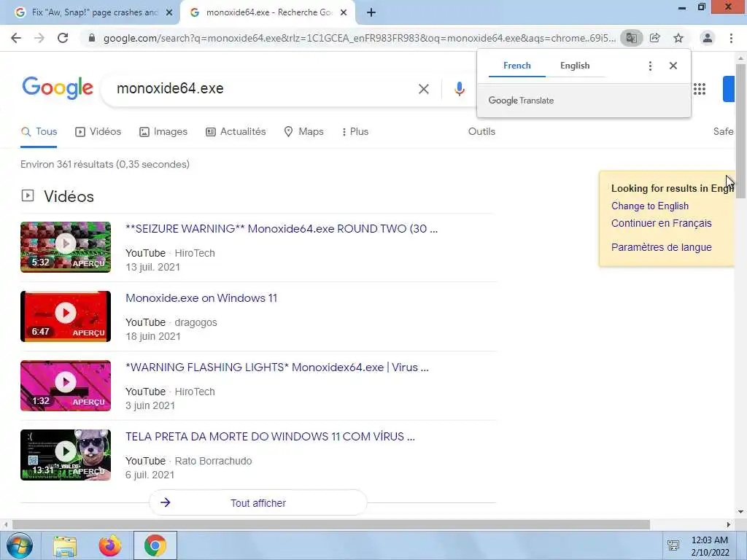
Task: Click the Google logo
Action: tap(58, 88)
